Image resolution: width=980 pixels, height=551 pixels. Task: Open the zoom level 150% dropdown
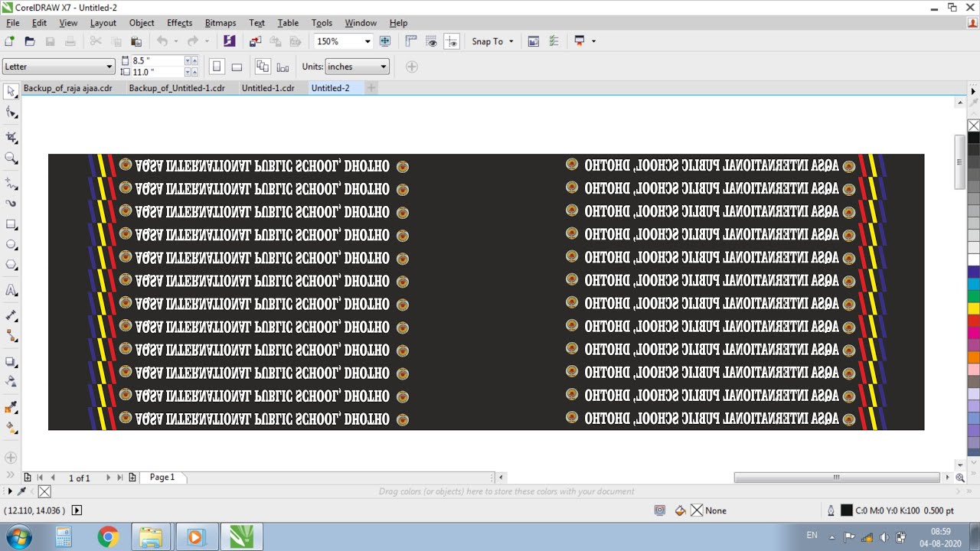[367, 41]
